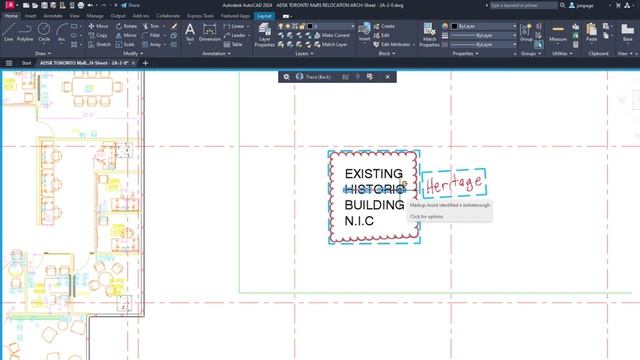Select the Measure utility
This screenshot has height=360, width=640.
coord(558,33)
